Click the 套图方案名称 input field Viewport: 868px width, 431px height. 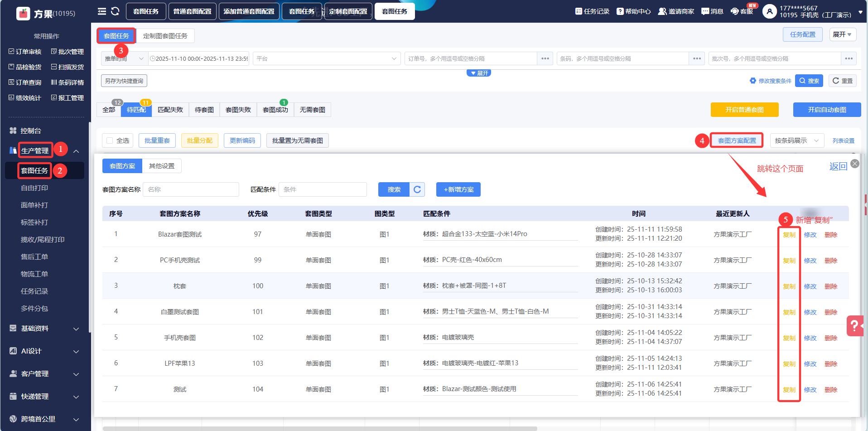point(191,189)
